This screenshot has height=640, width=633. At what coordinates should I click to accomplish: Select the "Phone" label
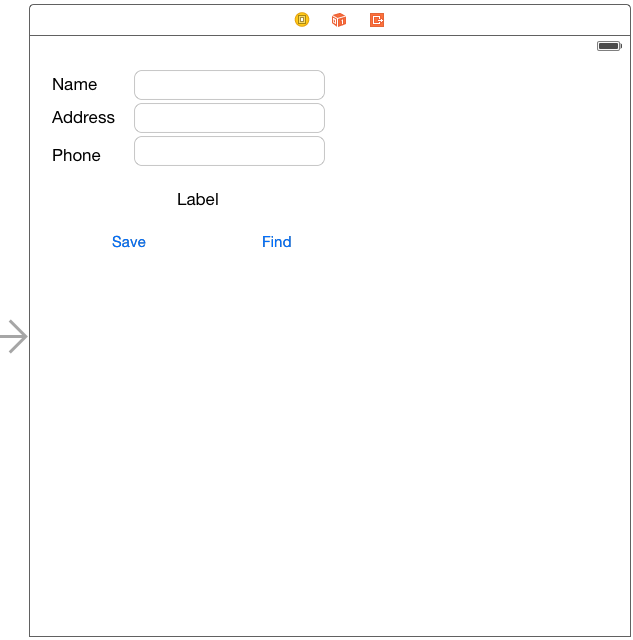76,156
